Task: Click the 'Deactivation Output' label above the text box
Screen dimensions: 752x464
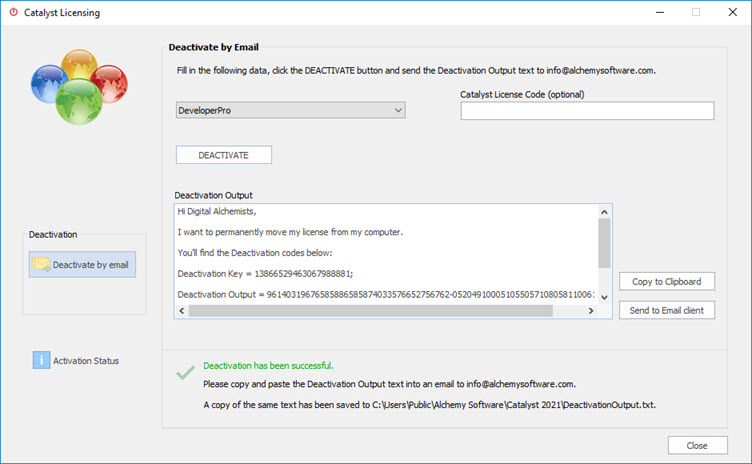Action: [213, 195]
